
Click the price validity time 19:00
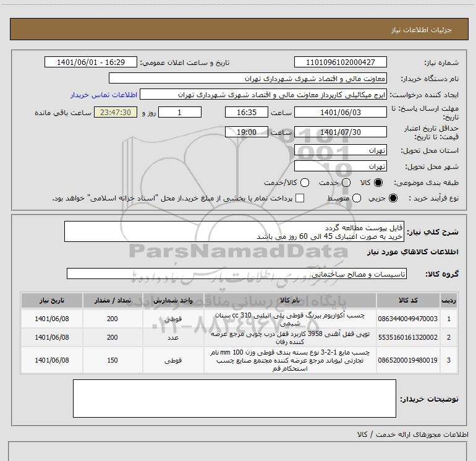(247, 132)
